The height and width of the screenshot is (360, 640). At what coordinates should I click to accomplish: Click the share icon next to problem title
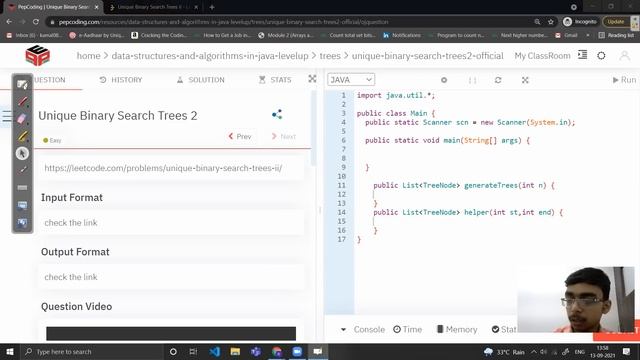click(x=277, y=114)
